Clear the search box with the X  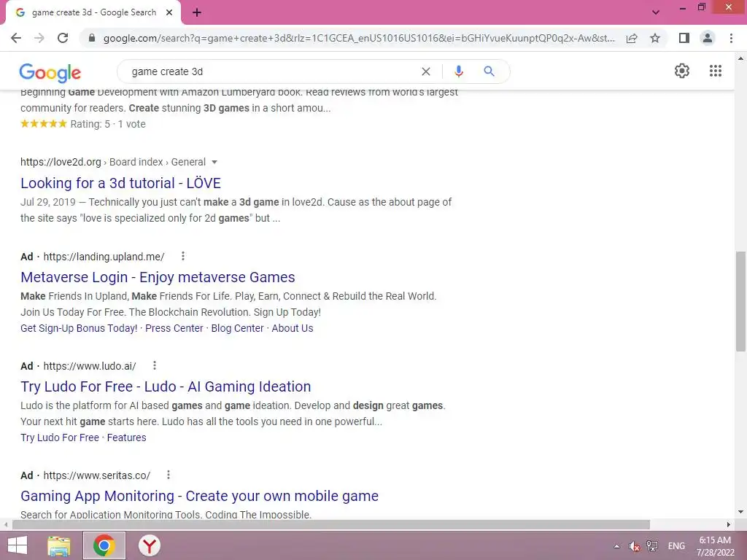click(x=426, y=71)
